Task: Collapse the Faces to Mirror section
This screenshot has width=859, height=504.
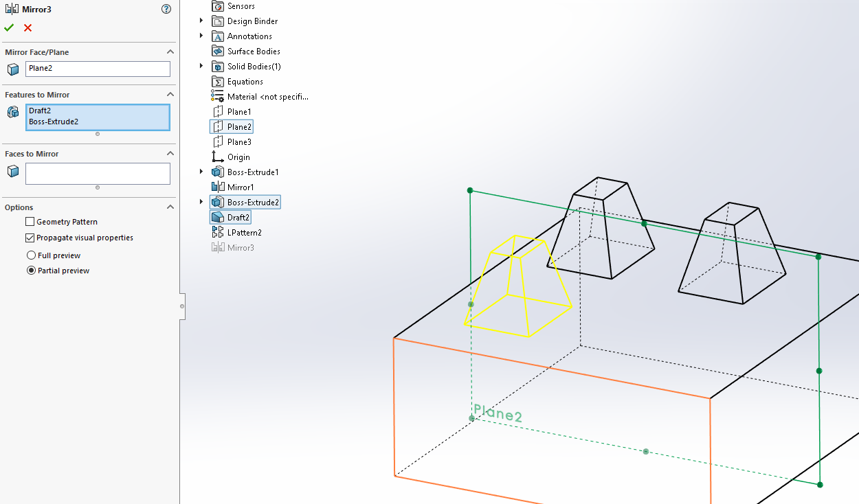Action: 170,154
